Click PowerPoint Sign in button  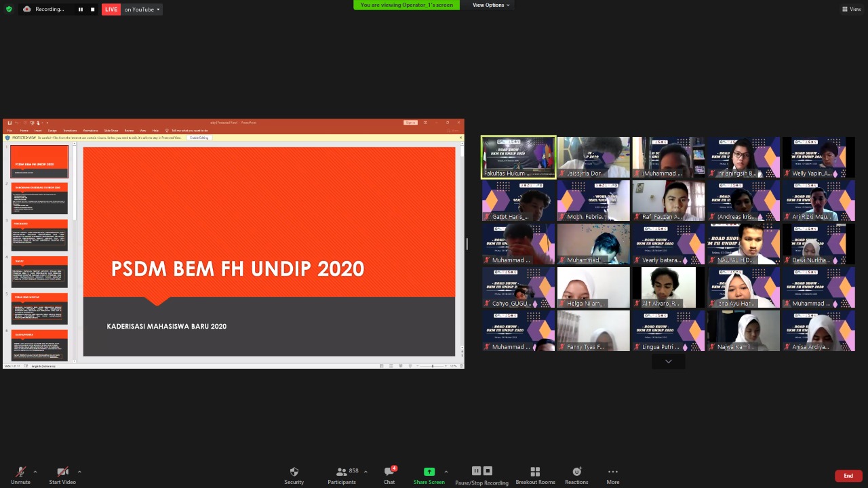[x=410, y=123]
